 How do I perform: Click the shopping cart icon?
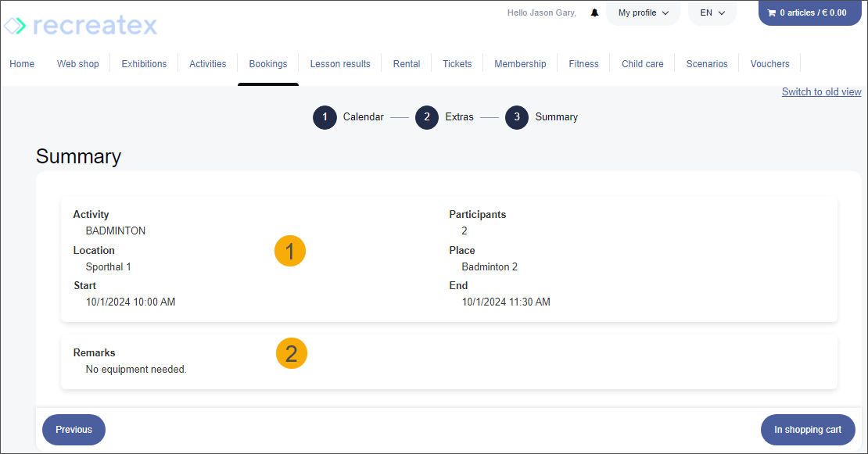(772, 13)
